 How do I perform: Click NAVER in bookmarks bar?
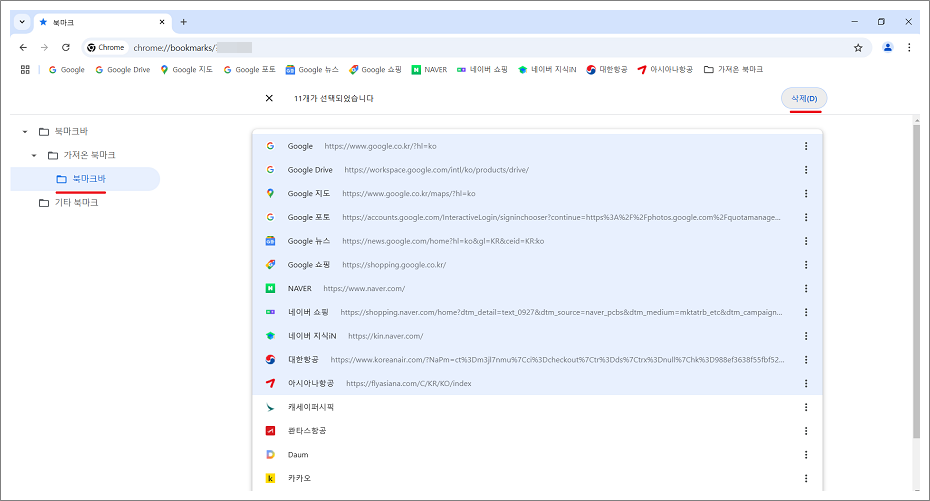pos(429,69)
